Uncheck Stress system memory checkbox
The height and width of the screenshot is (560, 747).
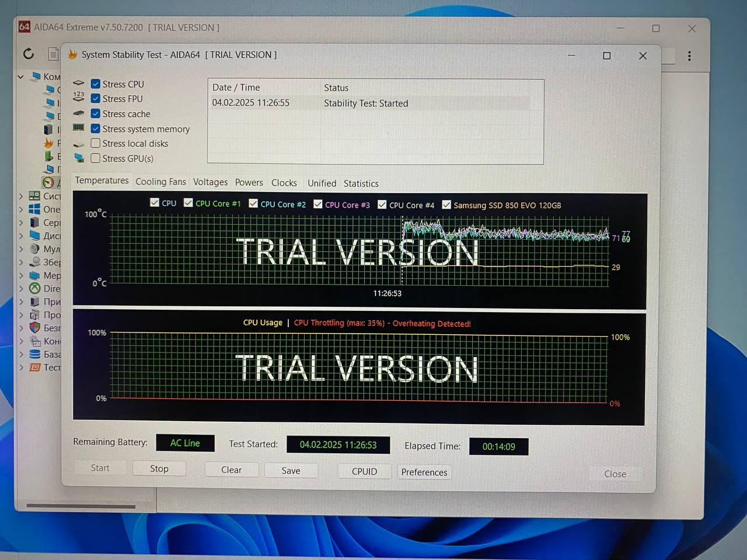click(96, 128)
